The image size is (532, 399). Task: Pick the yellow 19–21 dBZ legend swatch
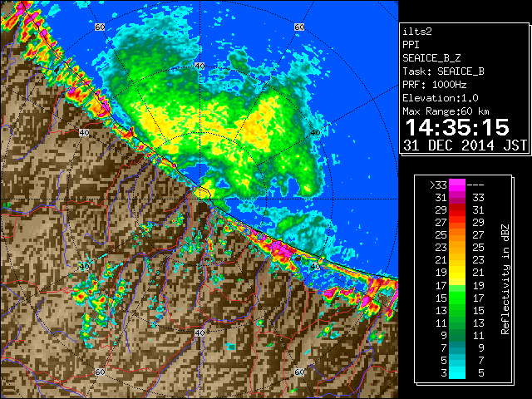[457, 273]
